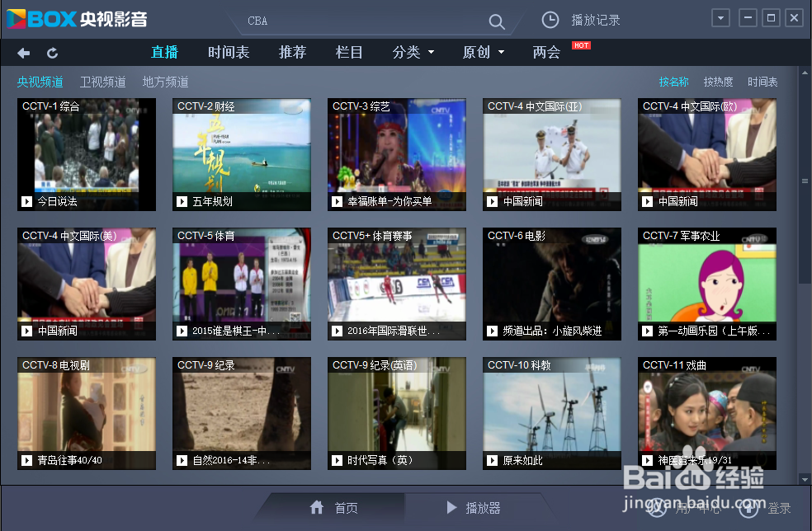Viewport: 812px width, 531px height.
Task: Open the CCTV-6 电影 thumbnail
Action: point(552,284)
